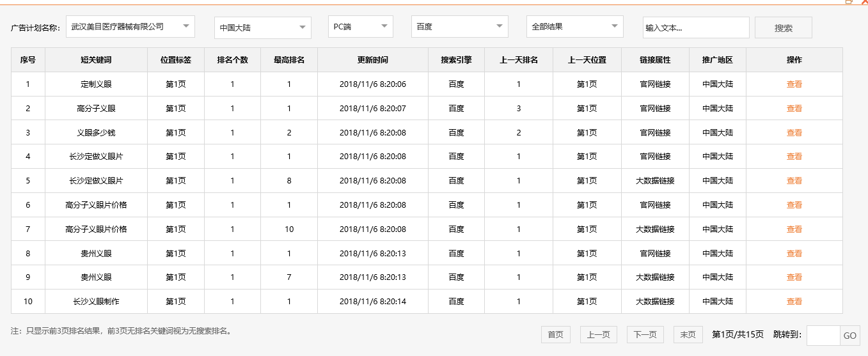868x356 pixels.
Task: Click the 短关键词 column header
Action: 97,60
